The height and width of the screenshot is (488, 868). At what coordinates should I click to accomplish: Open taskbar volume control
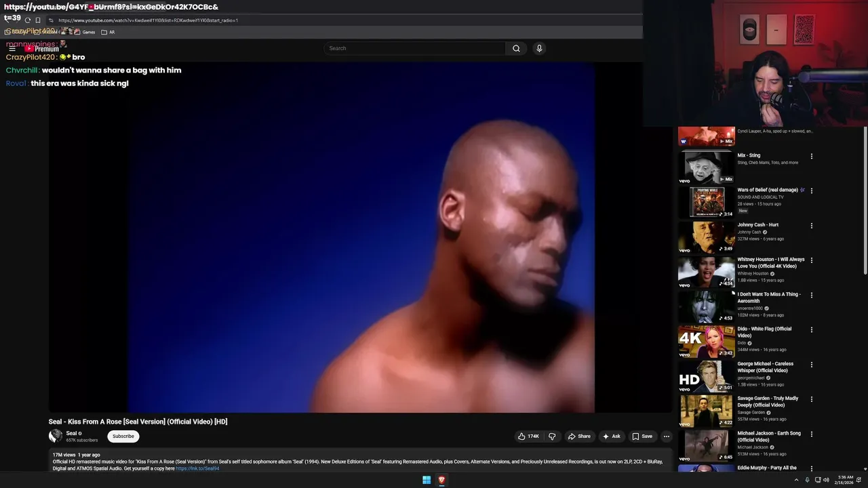(x=826, y=480)
